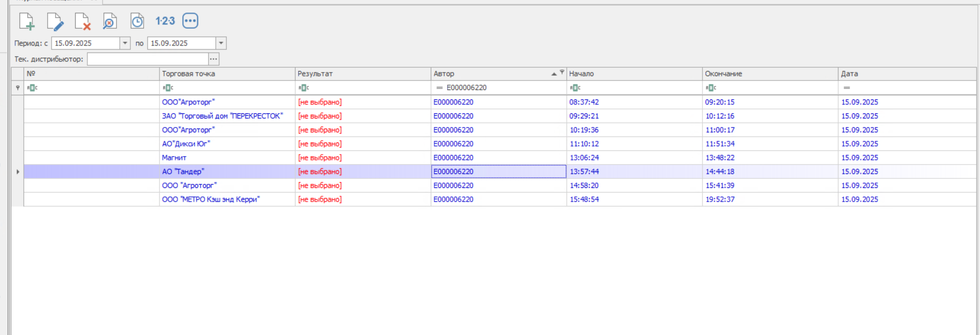The width and height of the screenshot is (980, 335).
Task: Open distributor selection ellipsis button
Action: [213, 59]
